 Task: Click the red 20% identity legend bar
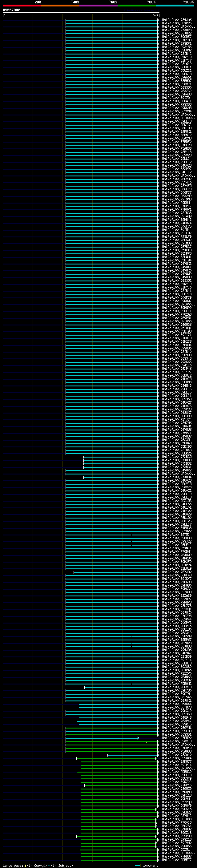[x=22, y=6]
